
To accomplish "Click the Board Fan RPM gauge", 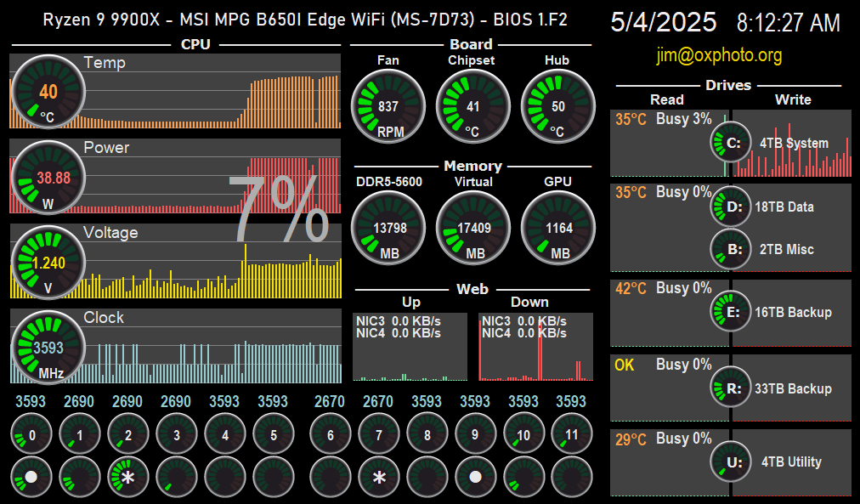I will point(388,107).
